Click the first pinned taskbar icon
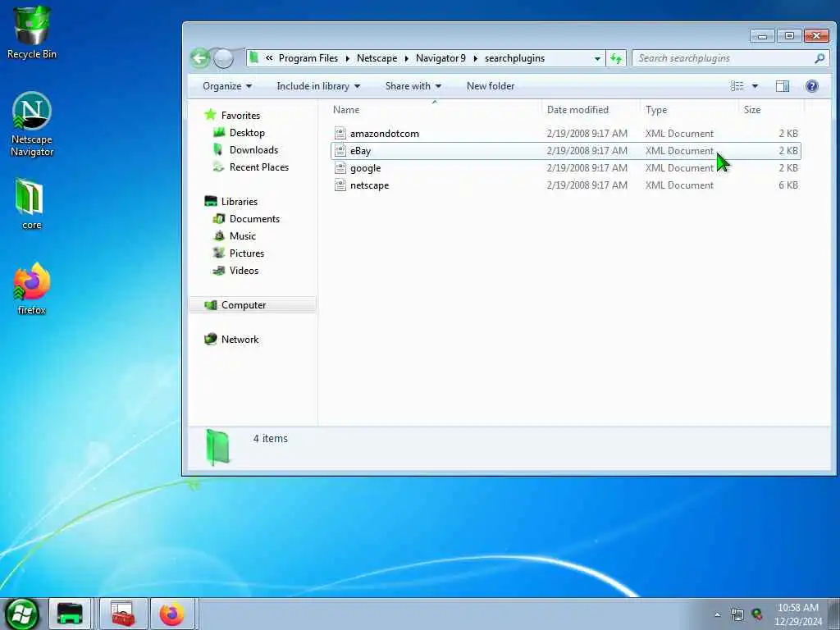Image resolution: width=840 pixels, height=630 pixels. (x=71, y=614)
